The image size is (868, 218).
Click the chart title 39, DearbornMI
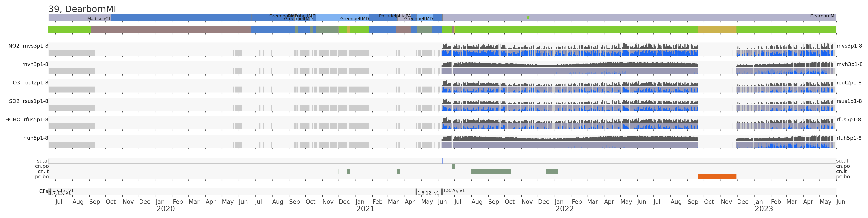[x=82, y=9]
